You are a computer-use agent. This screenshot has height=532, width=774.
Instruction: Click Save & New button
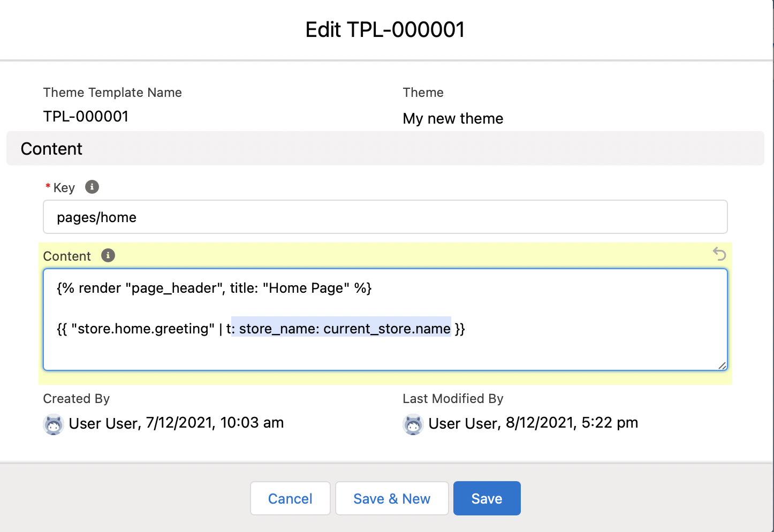point(392,498)
